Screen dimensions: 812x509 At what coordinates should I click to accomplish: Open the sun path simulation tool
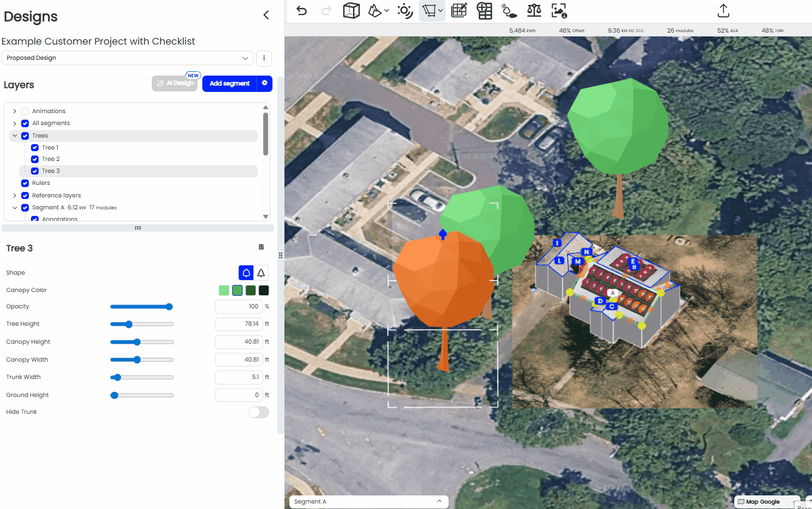click(x=405, y=10)
